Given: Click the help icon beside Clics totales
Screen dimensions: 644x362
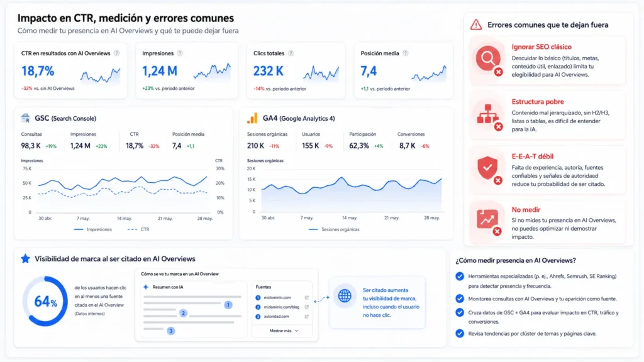Looking at the screenshot, I should point(291,53).
